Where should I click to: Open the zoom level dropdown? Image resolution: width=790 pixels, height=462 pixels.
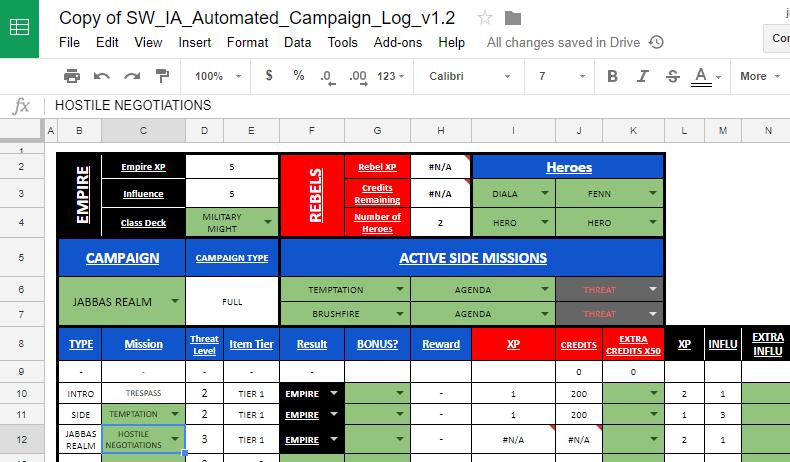pos(216,76)
